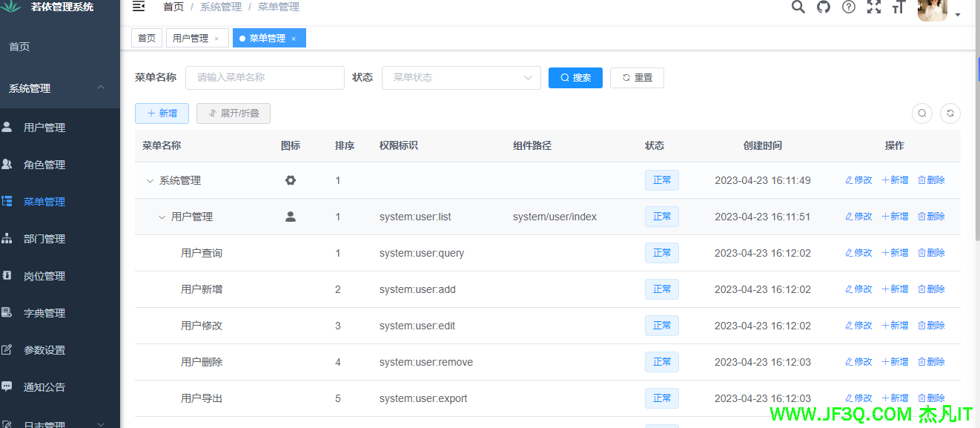Viewport: 980px width, 428px height.
Task: Click 修改 for the 用户查询 row
Action: pyautogui.click(x=858, y=253)
